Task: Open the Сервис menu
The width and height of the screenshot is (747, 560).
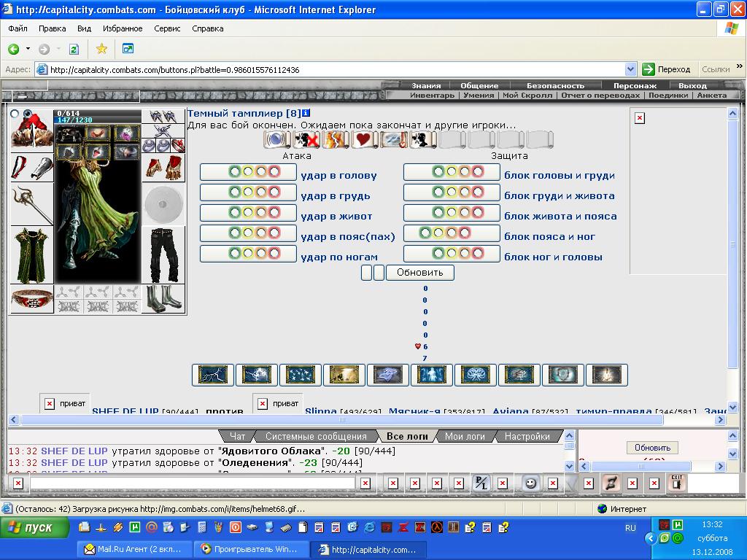Action: (x=167, y=28)
